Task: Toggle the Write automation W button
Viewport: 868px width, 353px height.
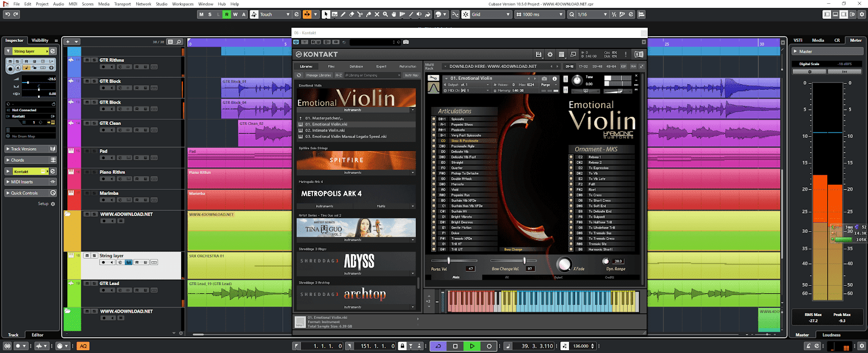Action: coord(235,15)
